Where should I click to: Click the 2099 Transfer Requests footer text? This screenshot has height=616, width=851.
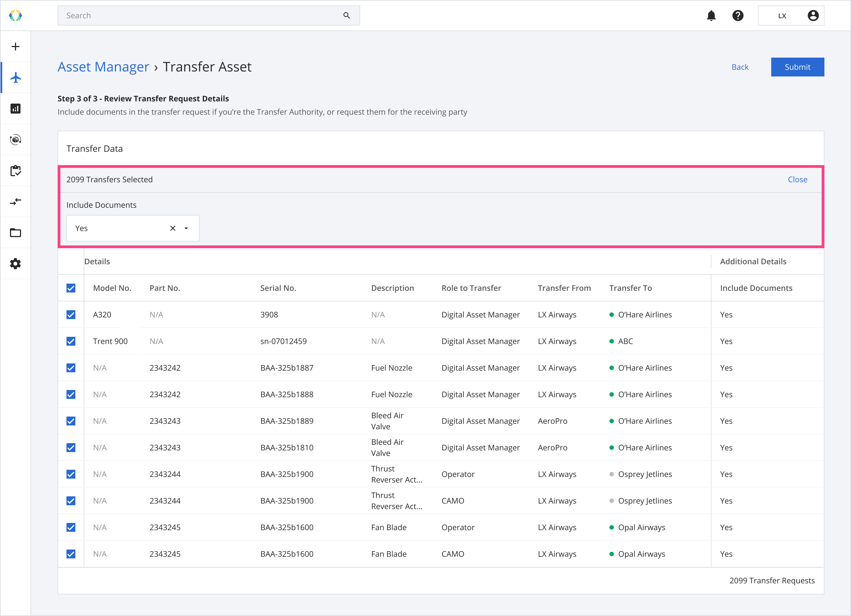pos(772,581)
